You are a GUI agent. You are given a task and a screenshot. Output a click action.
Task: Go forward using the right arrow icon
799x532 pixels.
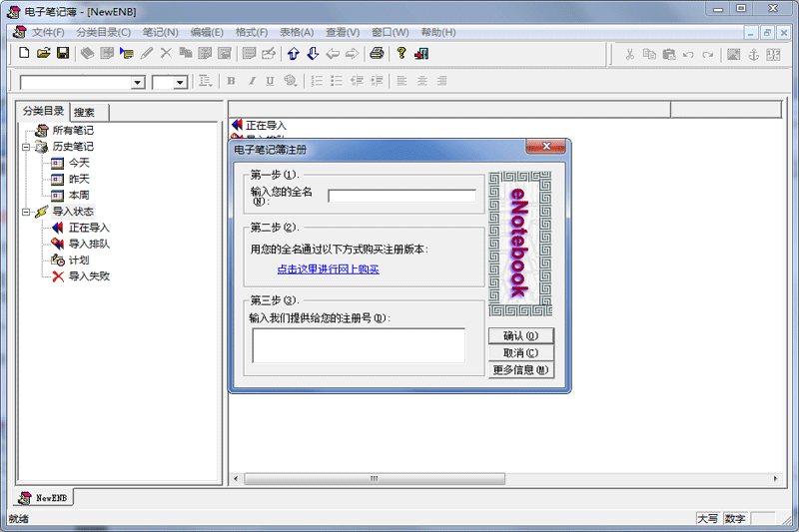click(353, 54)
